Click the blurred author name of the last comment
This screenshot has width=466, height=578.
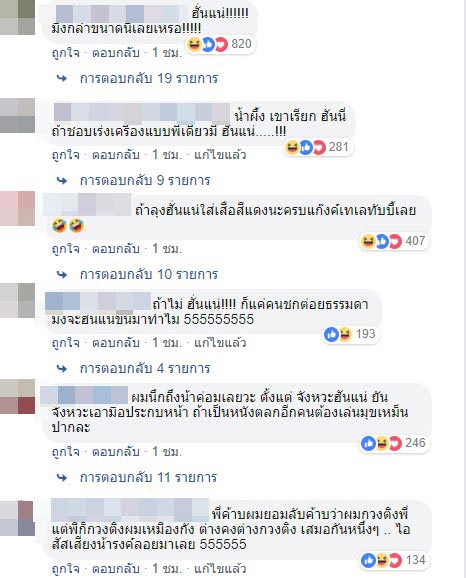[130, 510]
